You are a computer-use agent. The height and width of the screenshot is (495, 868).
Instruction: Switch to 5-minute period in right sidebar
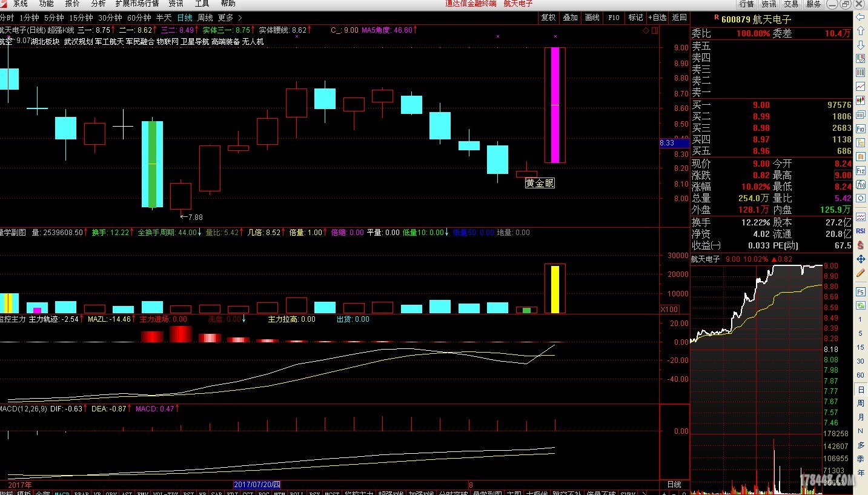(x=861, y=333)
